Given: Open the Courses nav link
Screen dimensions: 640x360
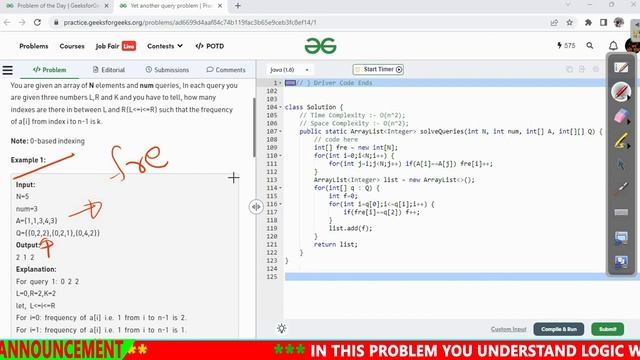Looking at the screenshot, I should point(72,46).
